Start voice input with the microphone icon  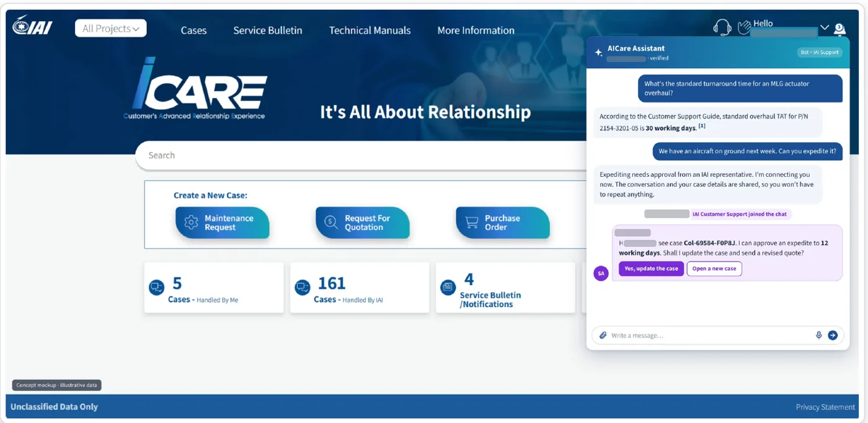[x=818, y=336]
